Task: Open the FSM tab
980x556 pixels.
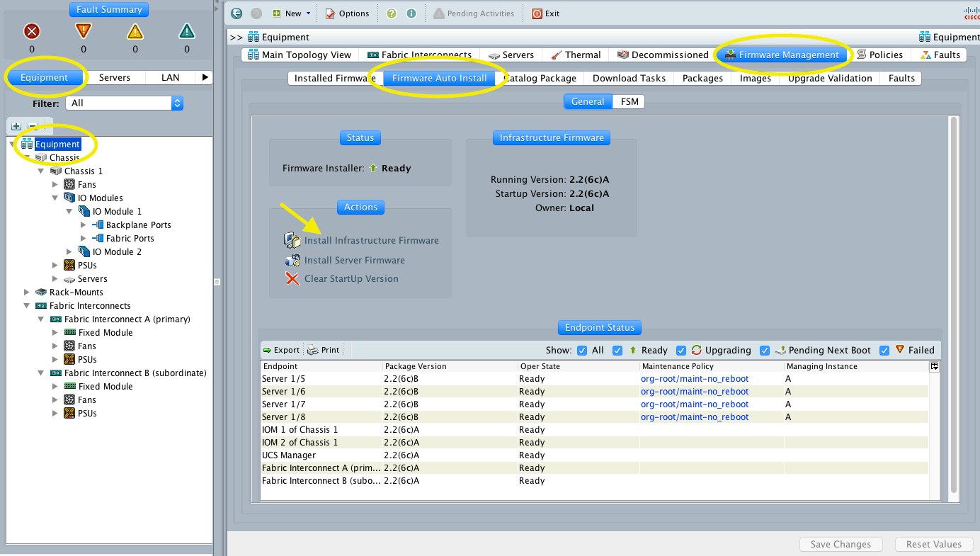Action: pyautogui.click(x=629, y=101)
